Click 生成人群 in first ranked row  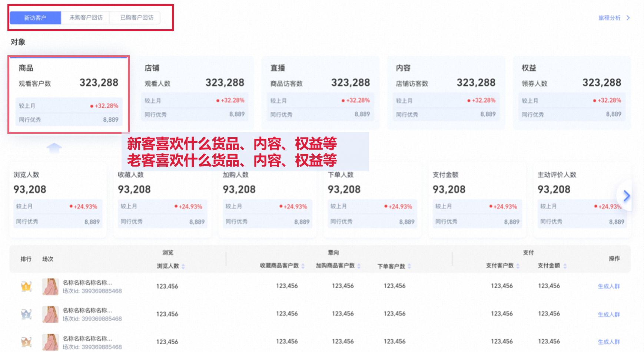tap(608, 286)
